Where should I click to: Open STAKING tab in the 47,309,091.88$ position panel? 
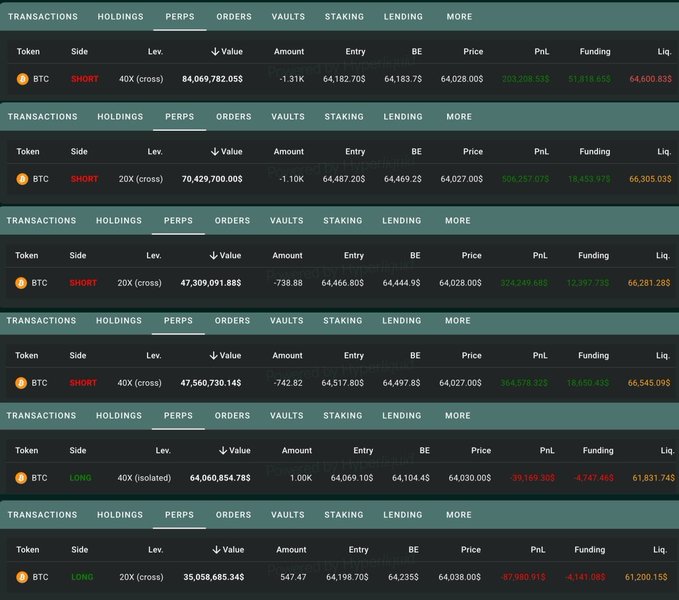click(343, 220)
